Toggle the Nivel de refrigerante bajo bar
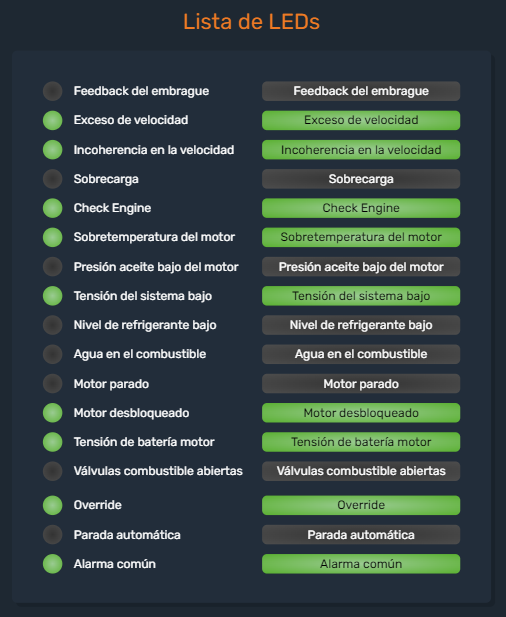The width and height of the screenshot is (506, 617). pyautogui.click(x=361, y=325)
